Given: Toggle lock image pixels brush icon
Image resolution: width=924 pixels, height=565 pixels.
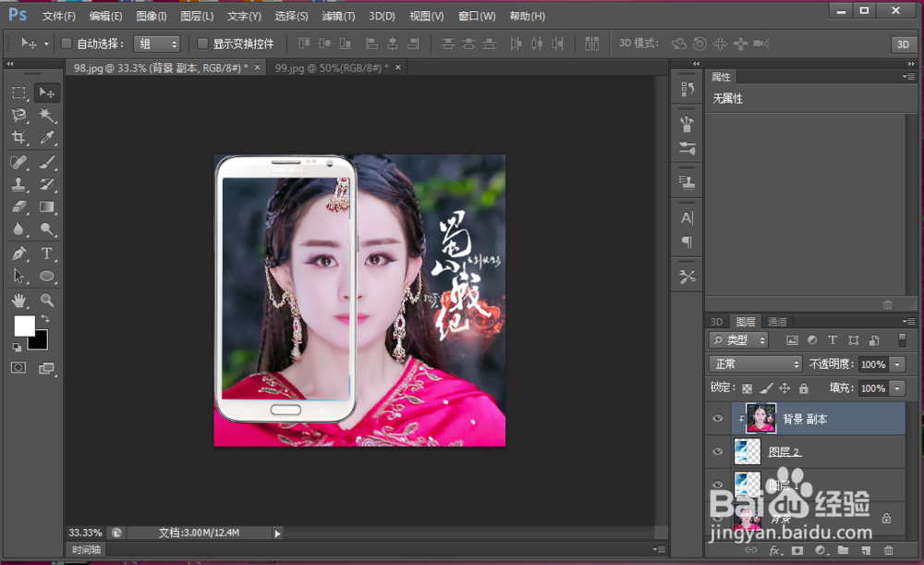Looking at the screenshot, I should 766,388.
